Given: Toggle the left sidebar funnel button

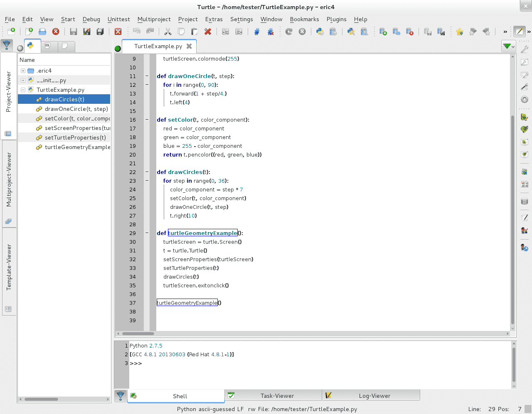Looking at the screenshot, I should coord(7,45).
